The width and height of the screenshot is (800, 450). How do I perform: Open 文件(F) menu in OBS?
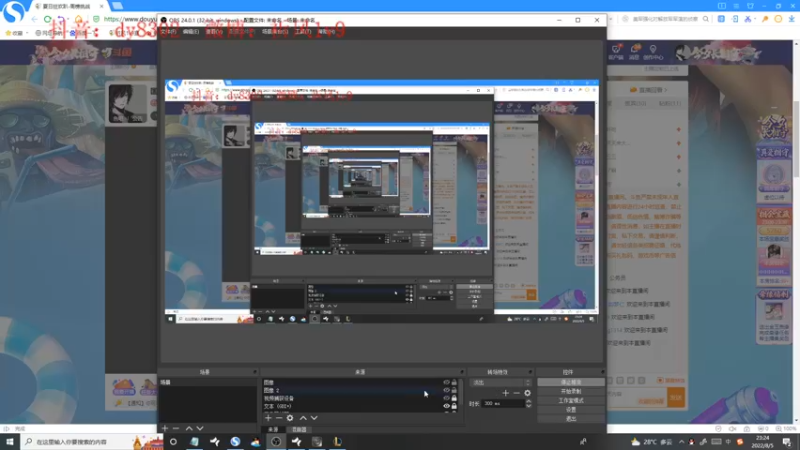[x=168, y=32]
